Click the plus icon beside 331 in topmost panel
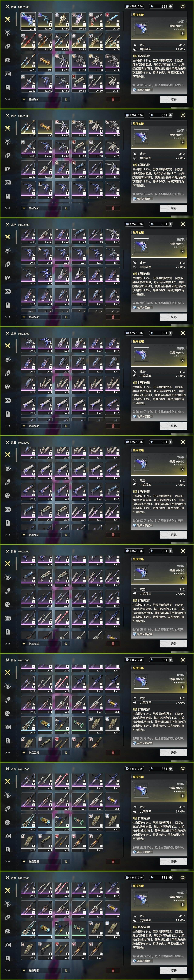 (x=170, y=7)
